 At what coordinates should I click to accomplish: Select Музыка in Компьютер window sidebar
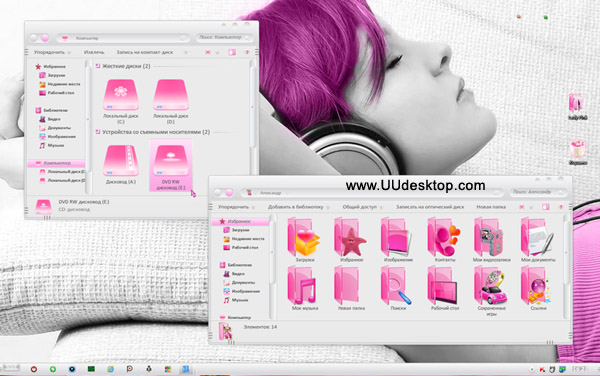(52, 145)
